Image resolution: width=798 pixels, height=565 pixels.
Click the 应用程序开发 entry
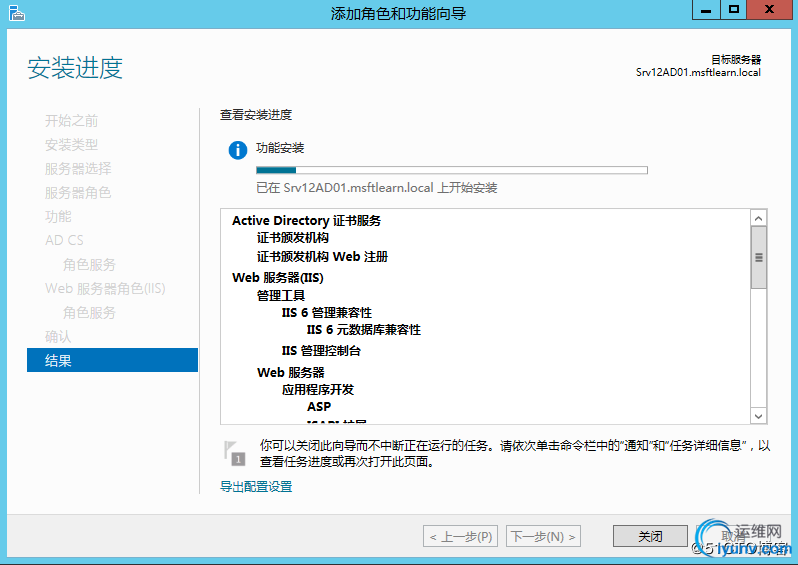tap(318, 389)
